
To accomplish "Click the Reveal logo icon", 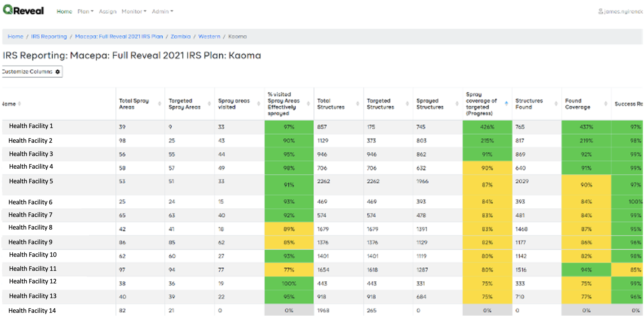I will (x=8, y=10).
